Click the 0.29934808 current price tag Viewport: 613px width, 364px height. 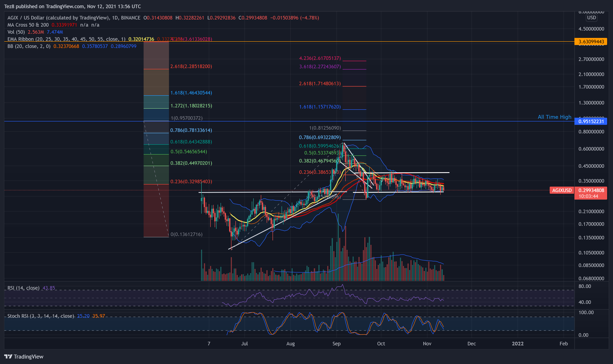pos(591,190)
